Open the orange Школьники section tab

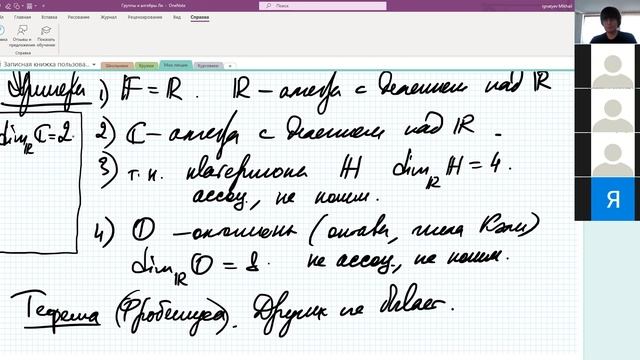click(x=117, y=65)
